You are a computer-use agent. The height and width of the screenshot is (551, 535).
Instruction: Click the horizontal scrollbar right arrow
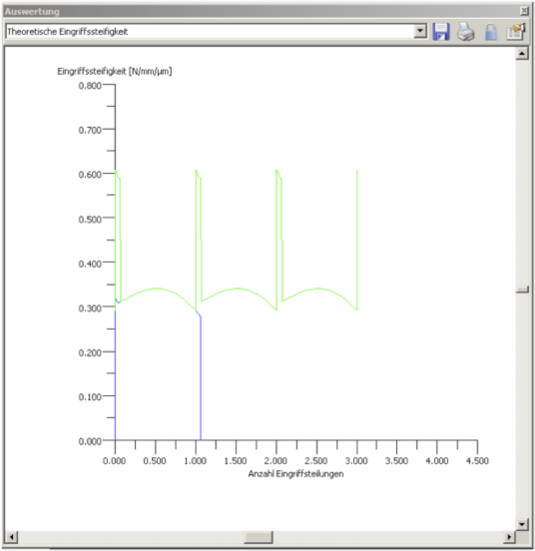click(509, 537)
